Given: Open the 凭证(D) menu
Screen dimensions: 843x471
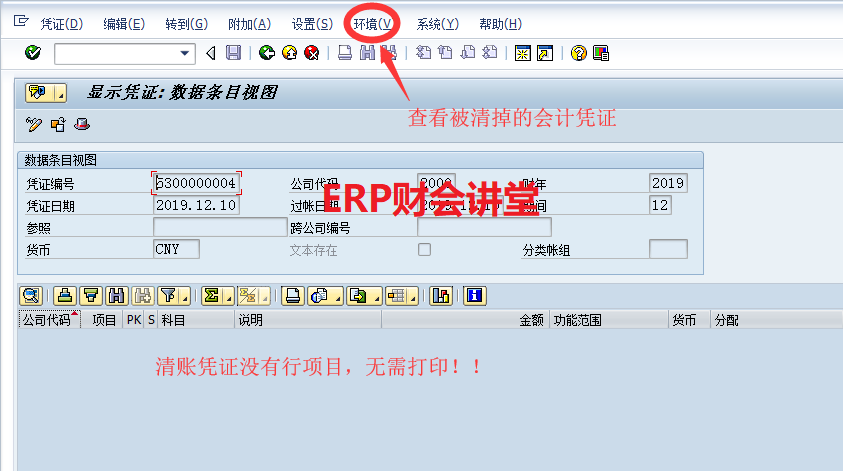Looking at the screenshot, I should coord(62,23).
